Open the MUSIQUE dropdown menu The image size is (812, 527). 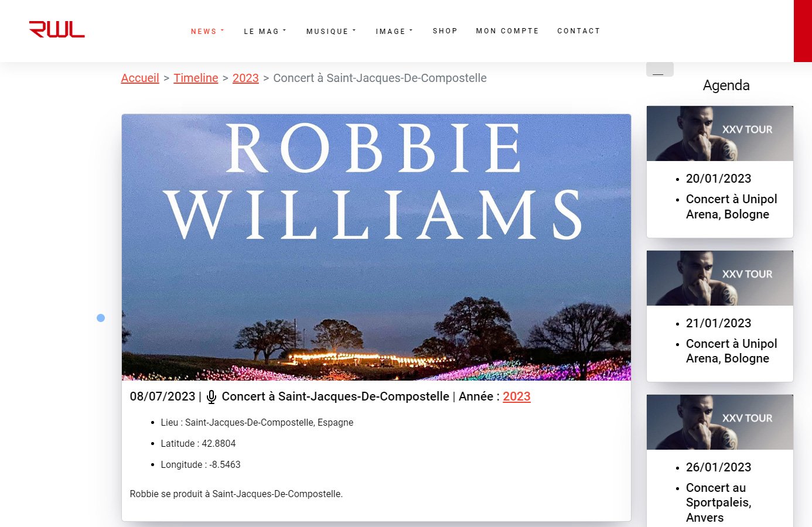pos(331,32)
